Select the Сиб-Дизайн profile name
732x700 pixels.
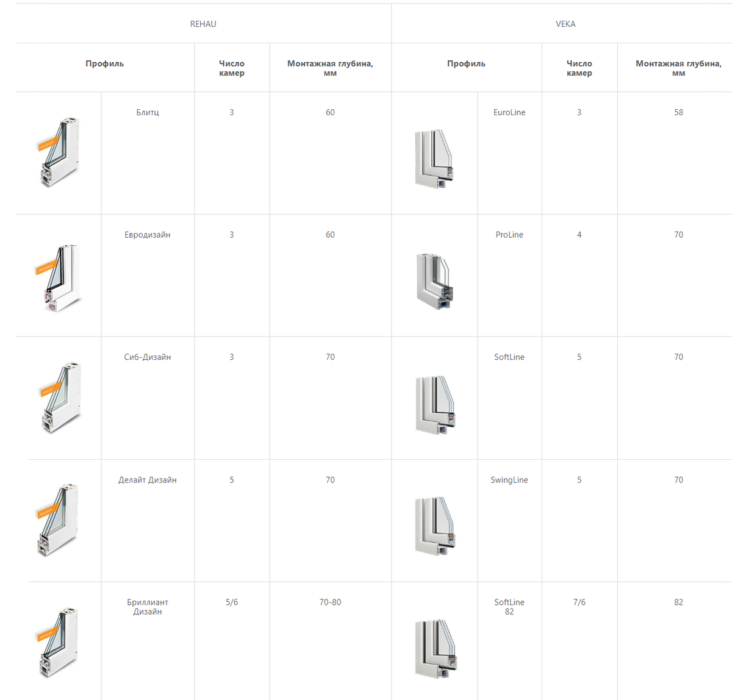pos(148,357)
